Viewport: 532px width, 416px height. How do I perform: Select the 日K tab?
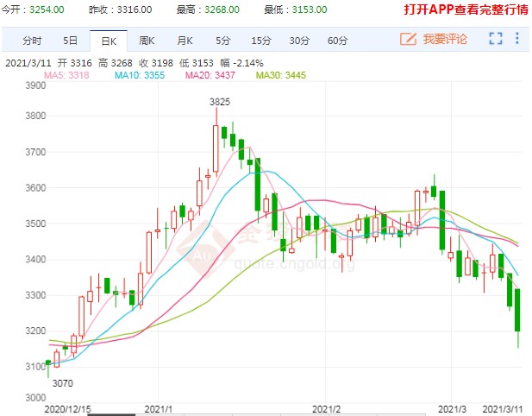click(109, 41)
